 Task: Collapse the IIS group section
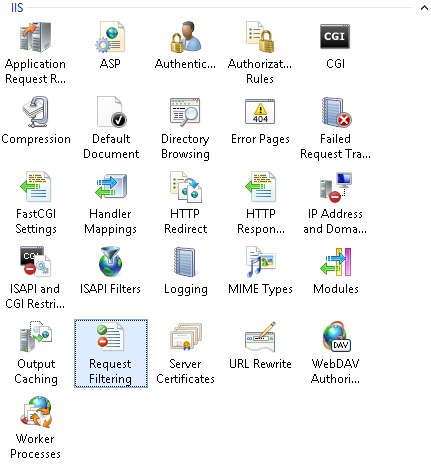click(424, 8)
